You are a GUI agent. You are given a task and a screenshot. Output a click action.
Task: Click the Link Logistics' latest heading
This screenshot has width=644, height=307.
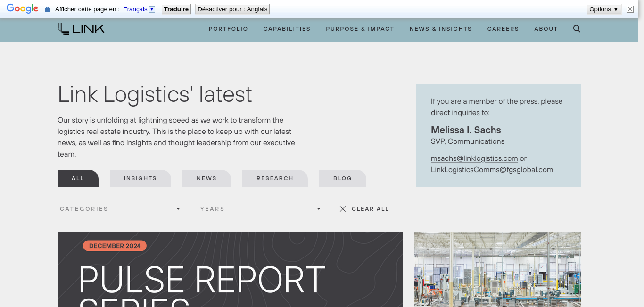click(155, 94)
